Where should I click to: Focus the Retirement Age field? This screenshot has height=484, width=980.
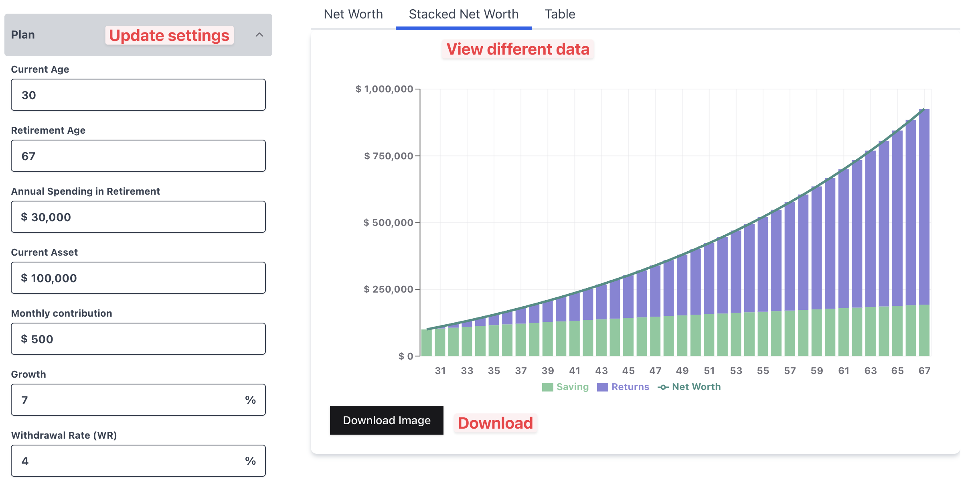tap(138, 156)
